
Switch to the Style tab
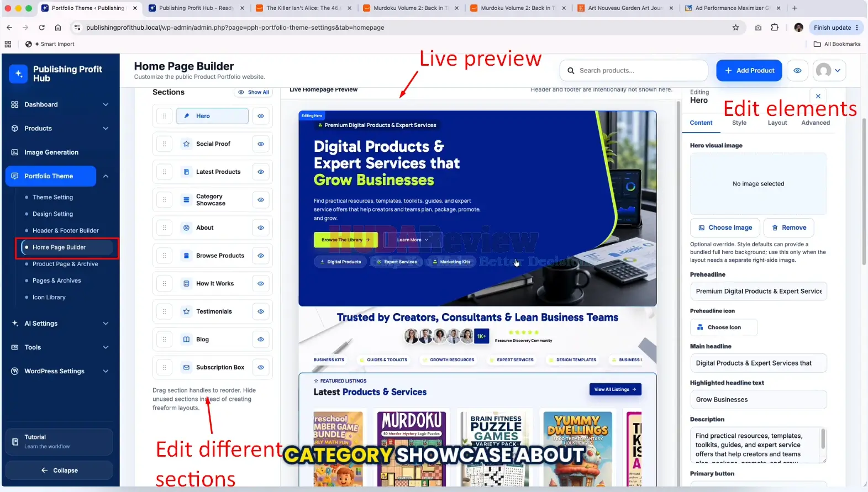pyautogui.click(x=739, y=123)
